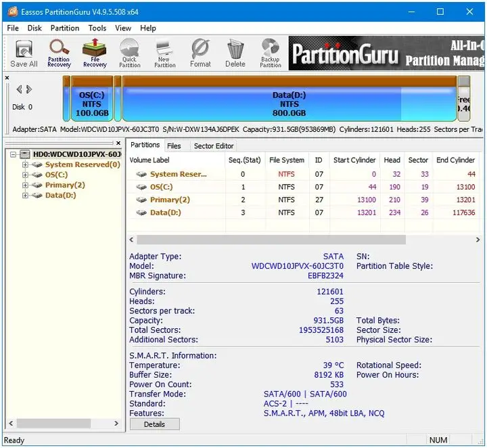Switch to the Files tab
Viewport: 487px width, 448px height.
[x=174, y=145]
